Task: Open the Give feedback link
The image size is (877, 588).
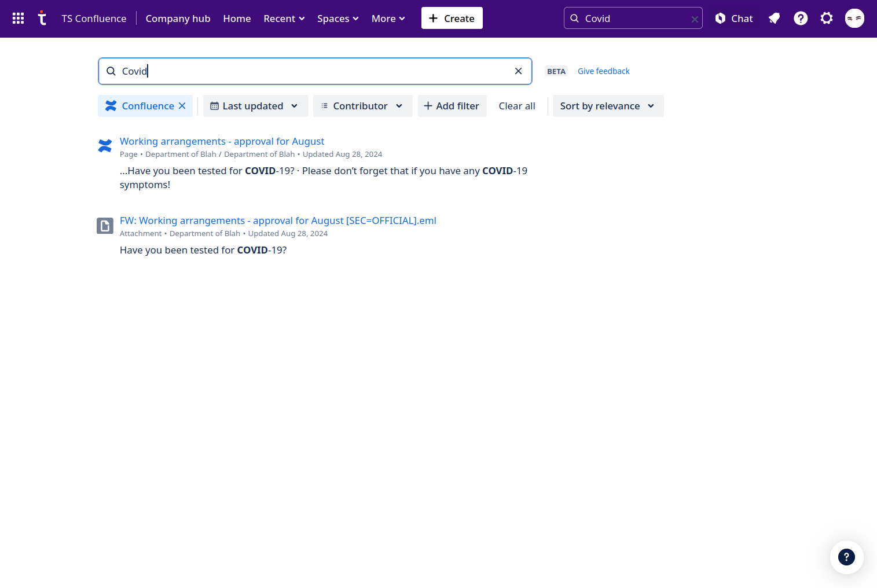Action: point(604,71)
